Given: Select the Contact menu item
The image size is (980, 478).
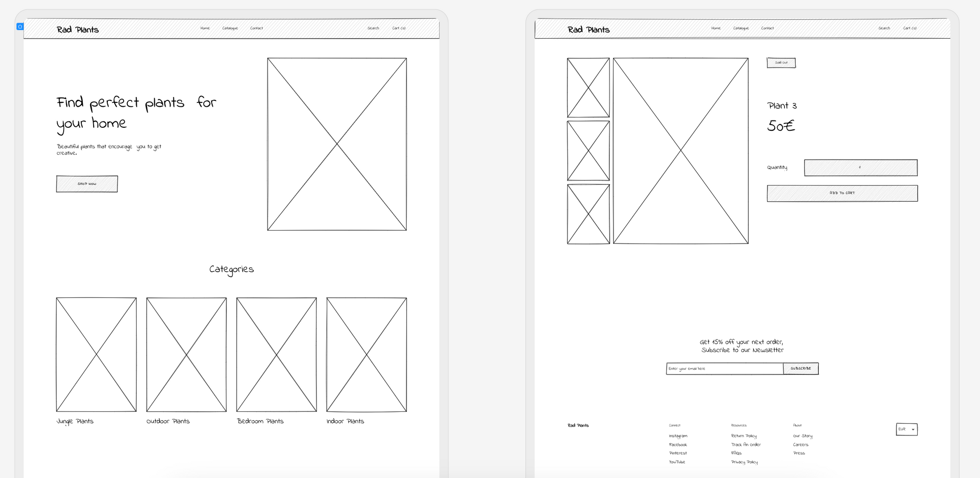Looking at the screenshot, I should (256, 28).
